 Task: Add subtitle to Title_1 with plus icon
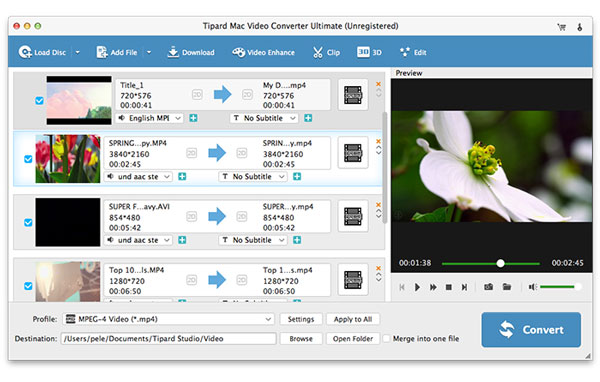tap(308, 118)
